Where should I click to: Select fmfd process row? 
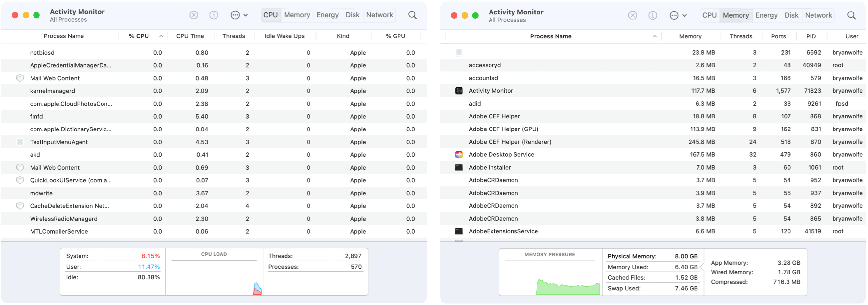tap(214, 117)
